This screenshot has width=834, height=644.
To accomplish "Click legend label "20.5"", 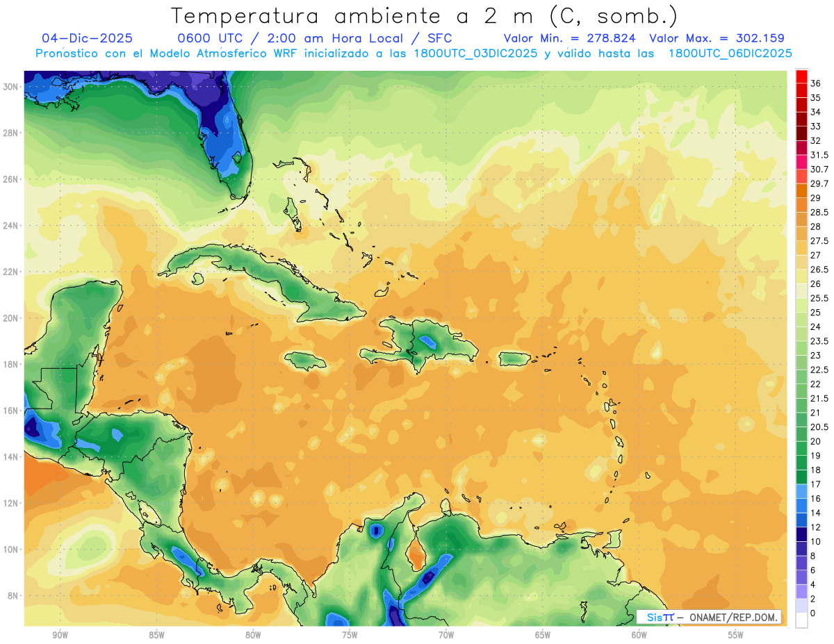I will (819, 427).
